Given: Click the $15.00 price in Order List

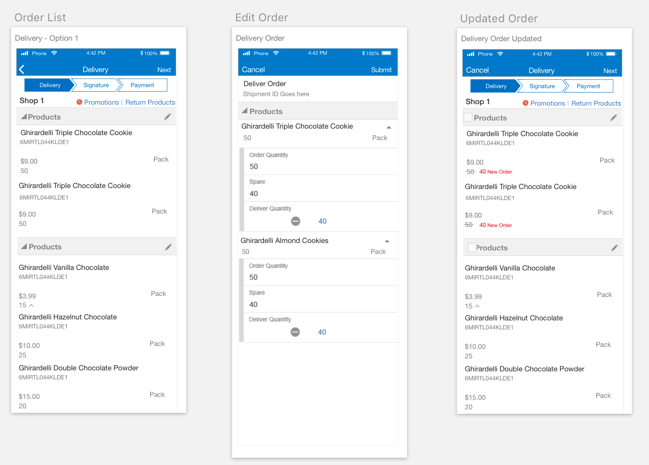Looking at the screenshot, I should pyautogui.click(x=29, y=396).
